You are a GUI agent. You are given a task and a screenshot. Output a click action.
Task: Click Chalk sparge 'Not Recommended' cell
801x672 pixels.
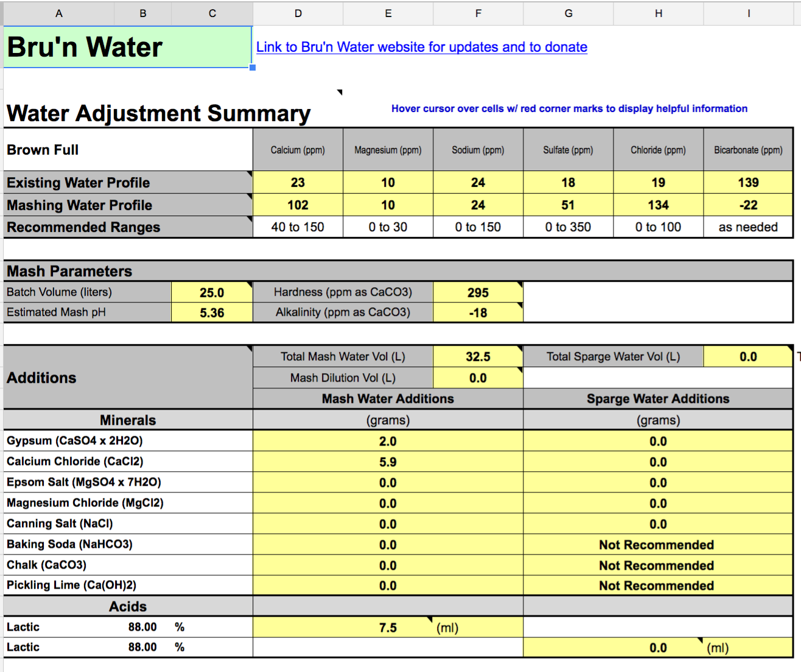coord(659,565)
